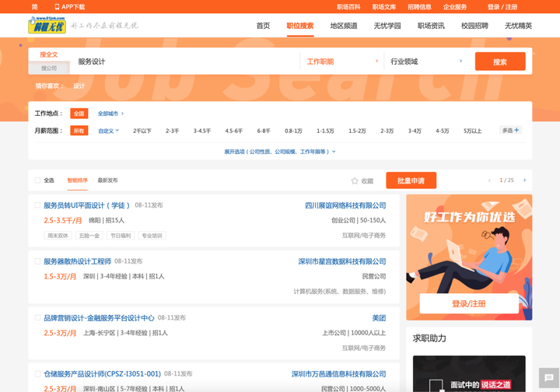Image resolution: width=560 pixels, height=392 pixels.
Task: Open the 工作职能 selector
Action: pos(342,61)
